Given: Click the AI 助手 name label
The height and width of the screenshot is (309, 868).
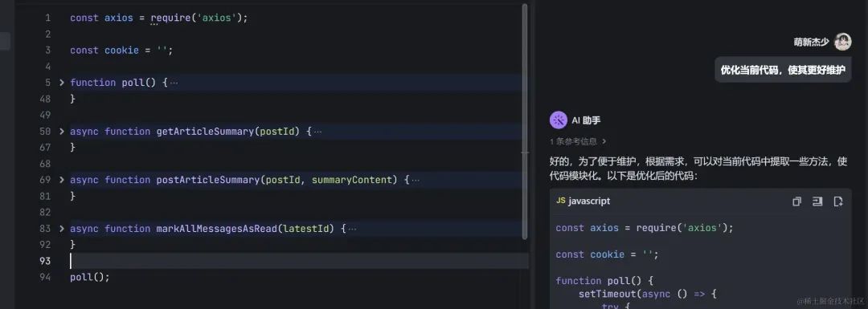Looking at the screenshot, I should 586,120.
